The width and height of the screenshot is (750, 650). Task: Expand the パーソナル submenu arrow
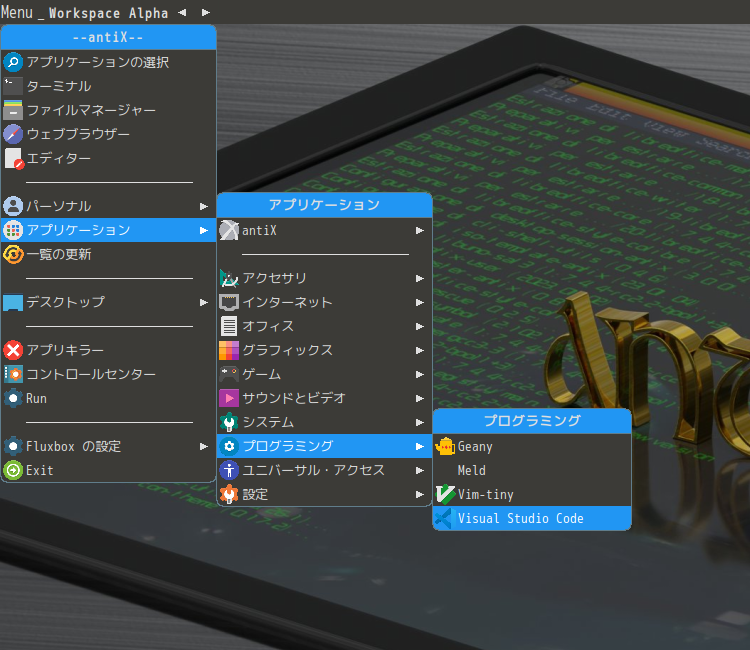click(x=204, y=207)
